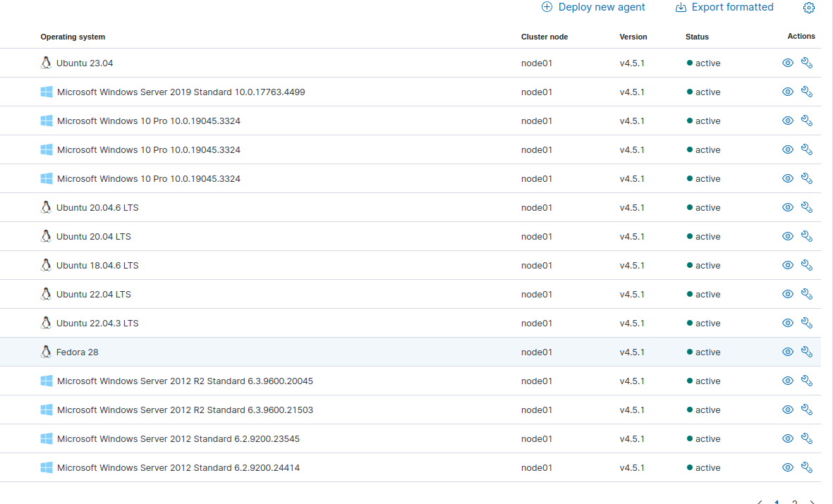Screen dimensions: 833x504
Task: Go to next page using right arrow
Action: tap(812, 502)
